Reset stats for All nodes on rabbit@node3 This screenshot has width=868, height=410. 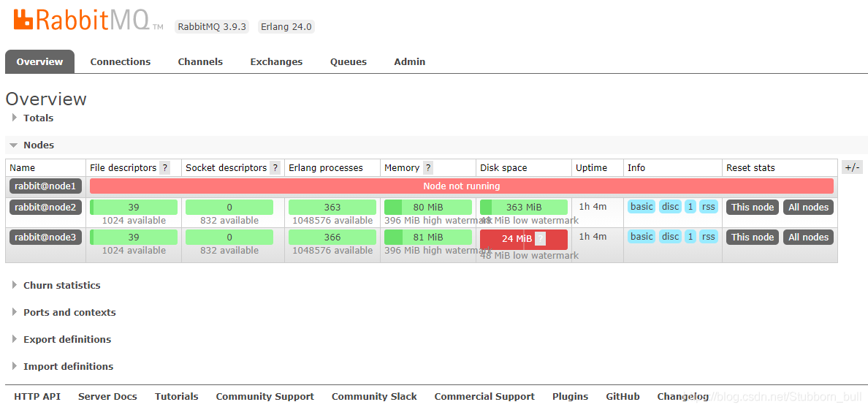click(808, 238)
